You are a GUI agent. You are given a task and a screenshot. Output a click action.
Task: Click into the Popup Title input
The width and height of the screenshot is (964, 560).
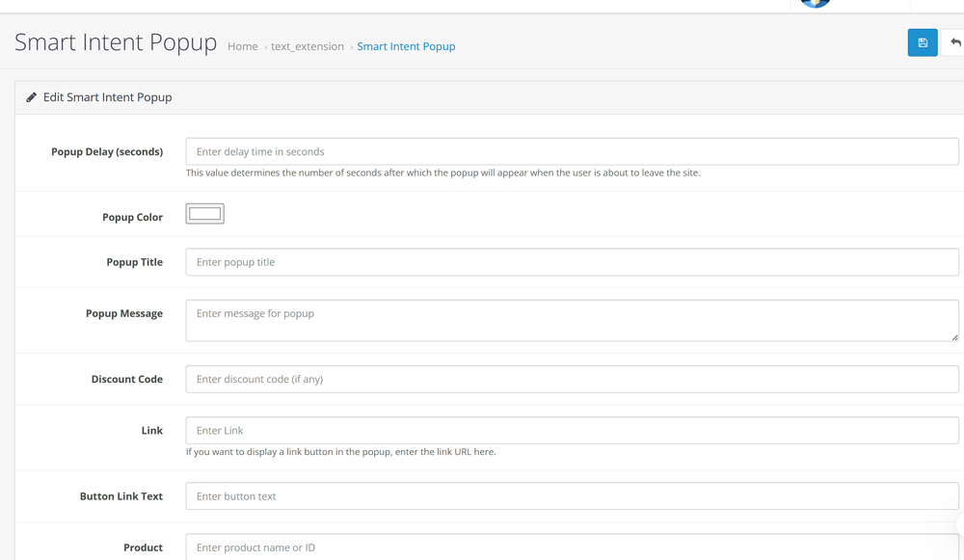572,262
